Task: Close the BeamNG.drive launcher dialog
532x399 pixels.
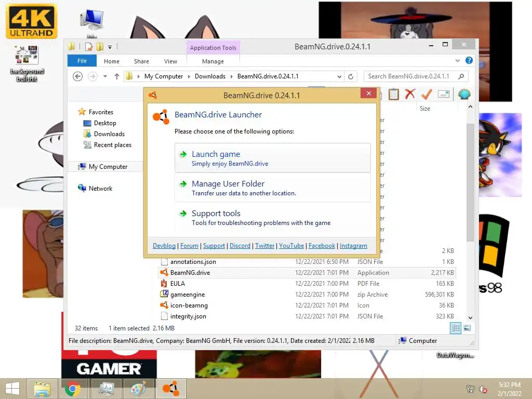Action: click(369, 94)
